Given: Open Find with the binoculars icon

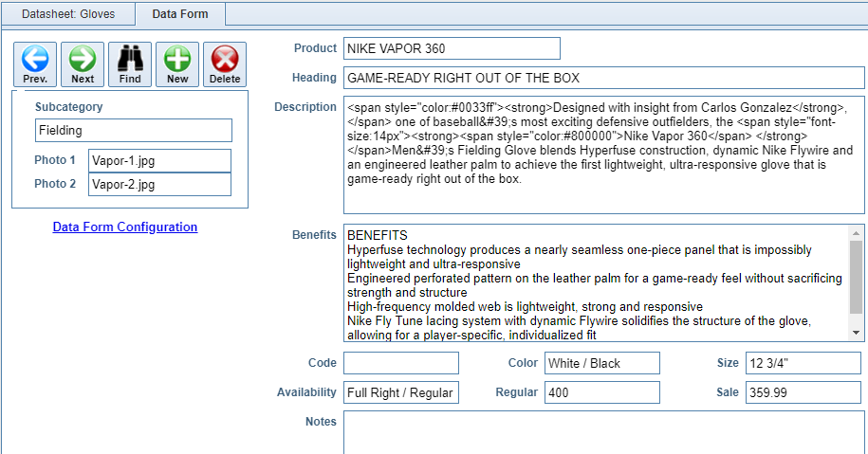Looking at the screenshot, I should 130,64.
